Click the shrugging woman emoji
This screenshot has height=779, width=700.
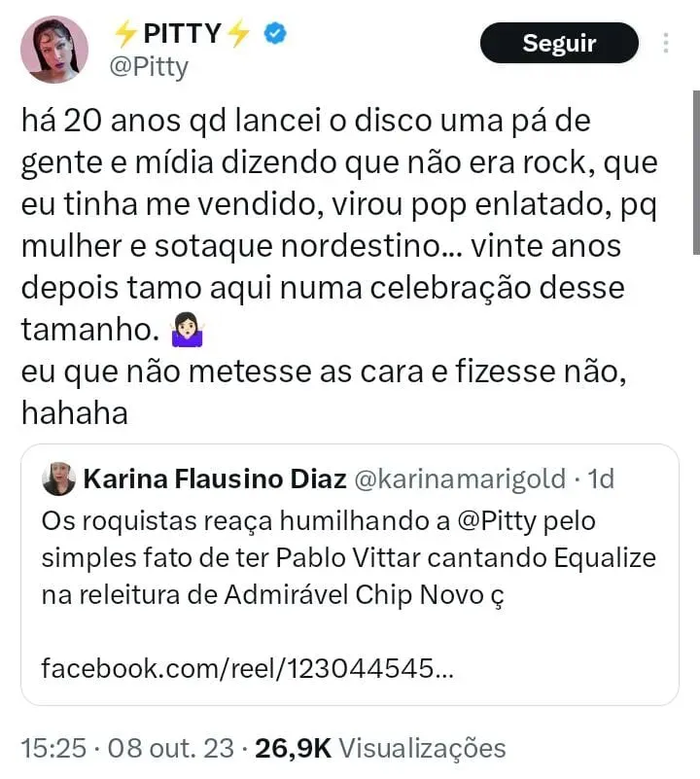184,332
